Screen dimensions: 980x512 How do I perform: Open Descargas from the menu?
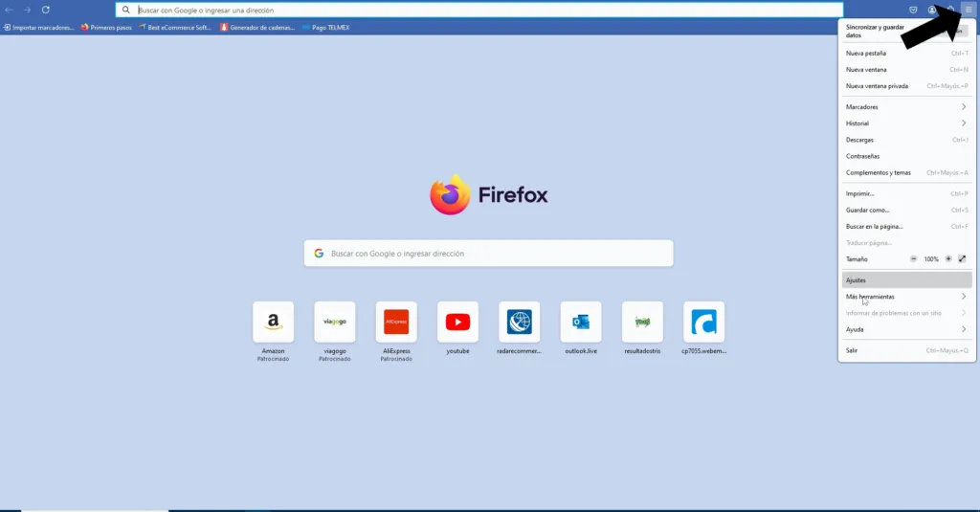[906, 140]
